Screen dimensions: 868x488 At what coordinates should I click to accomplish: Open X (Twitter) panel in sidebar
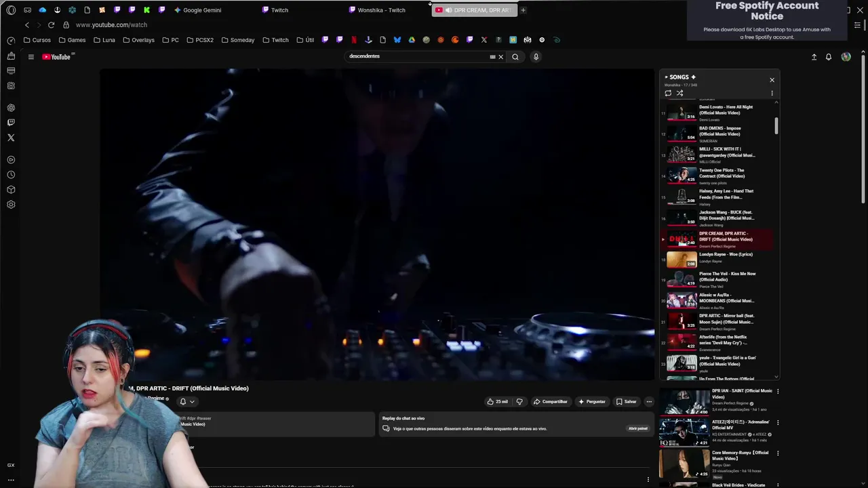pyautogui.click(x=11, y=138)
